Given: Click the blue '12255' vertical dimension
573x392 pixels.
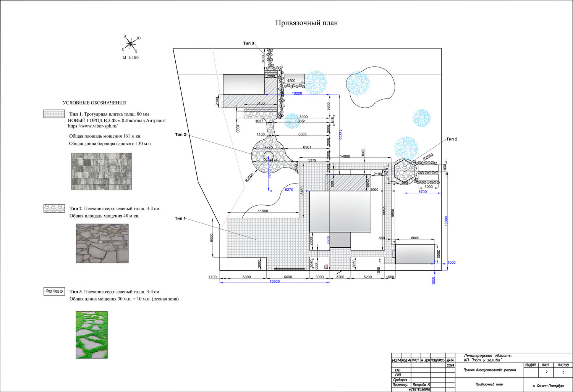Looking at the screenshot, I should coord(340,135).
